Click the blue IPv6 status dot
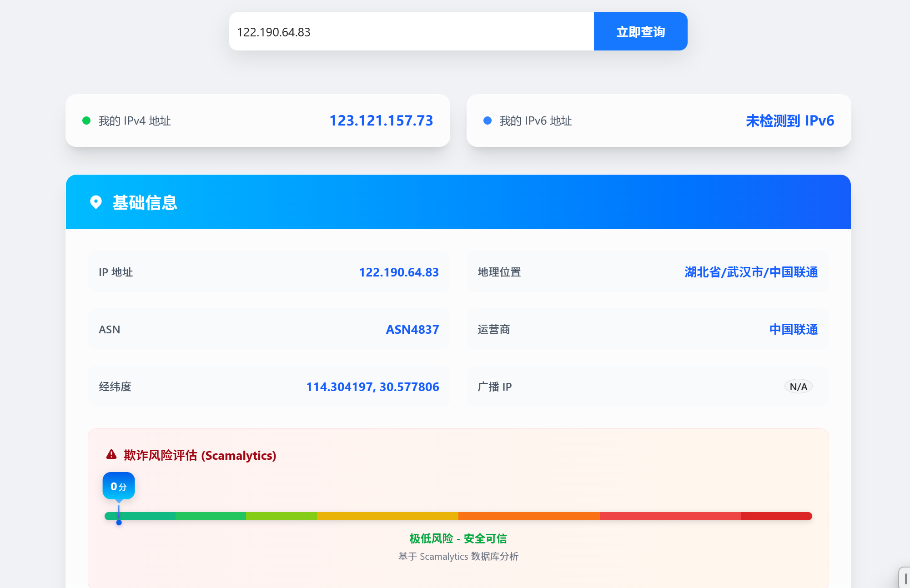Viewport: 910px width, 588px height. (487, 121)
